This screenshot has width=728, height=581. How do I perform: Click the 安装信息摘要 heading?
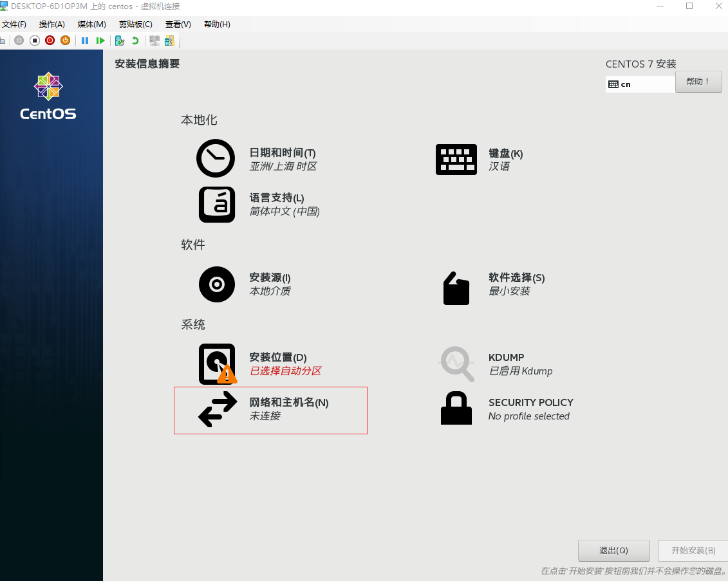tap(147, 64)
